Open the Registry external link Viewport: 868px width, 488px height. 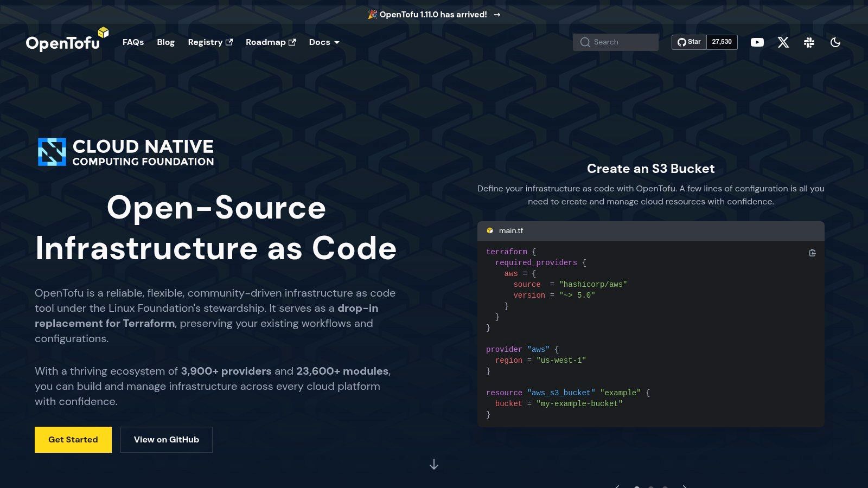point(210,42)
